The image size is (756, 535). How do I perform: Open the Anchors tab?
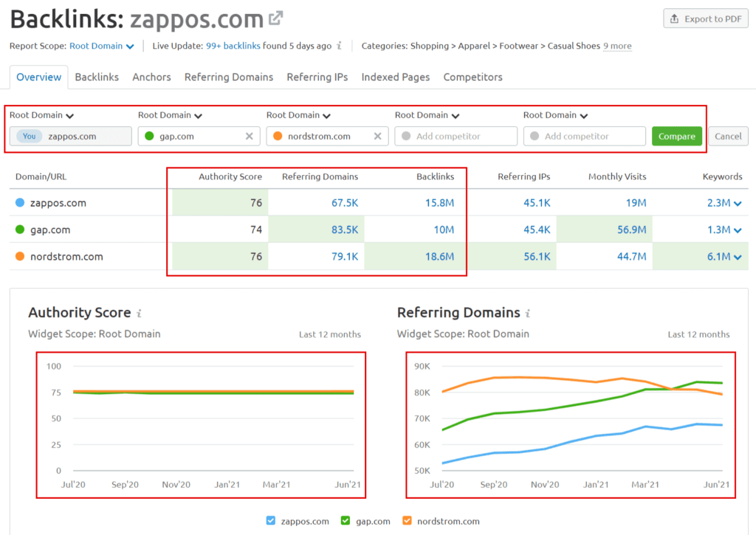click(151, 77)
